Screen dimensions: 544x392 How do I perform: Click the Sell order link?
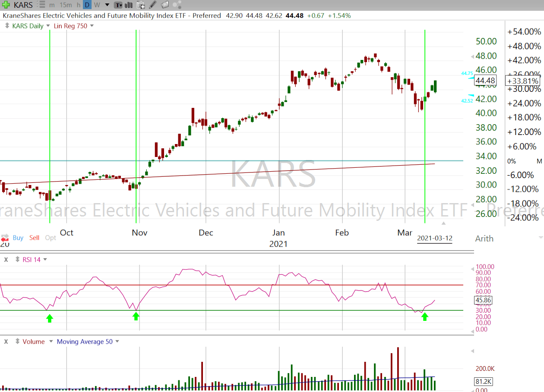pyautogui.click(x=34, y=238)
